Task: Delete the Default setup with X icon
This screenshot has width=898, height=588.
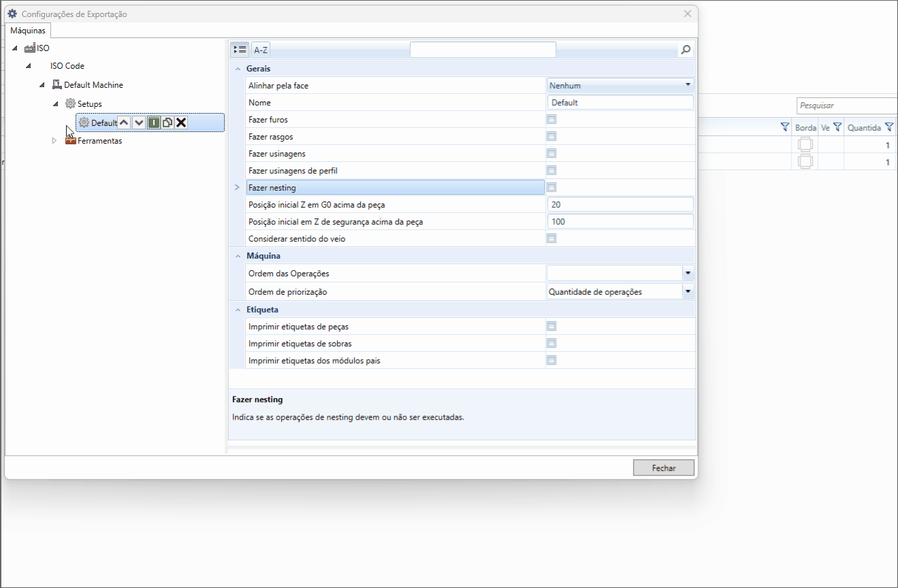Action: point(181,122)
